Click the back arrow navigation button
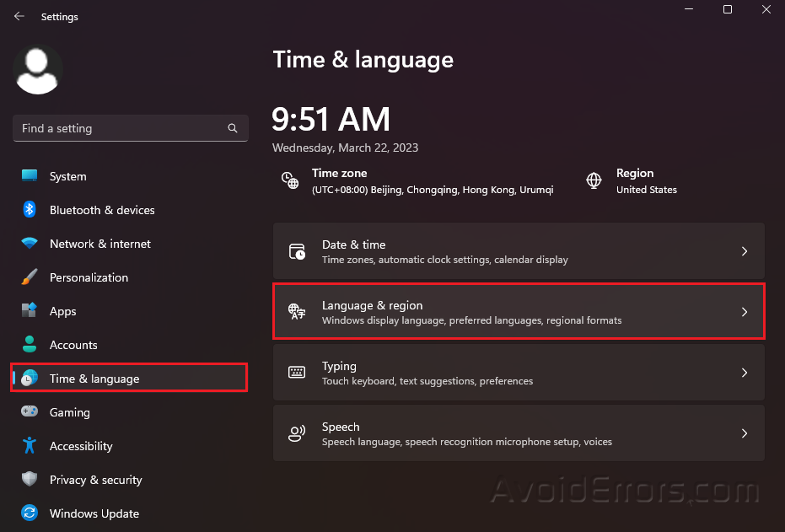Image resolution: width=785 pixels, height=532 pixels. tap(19, 15)
